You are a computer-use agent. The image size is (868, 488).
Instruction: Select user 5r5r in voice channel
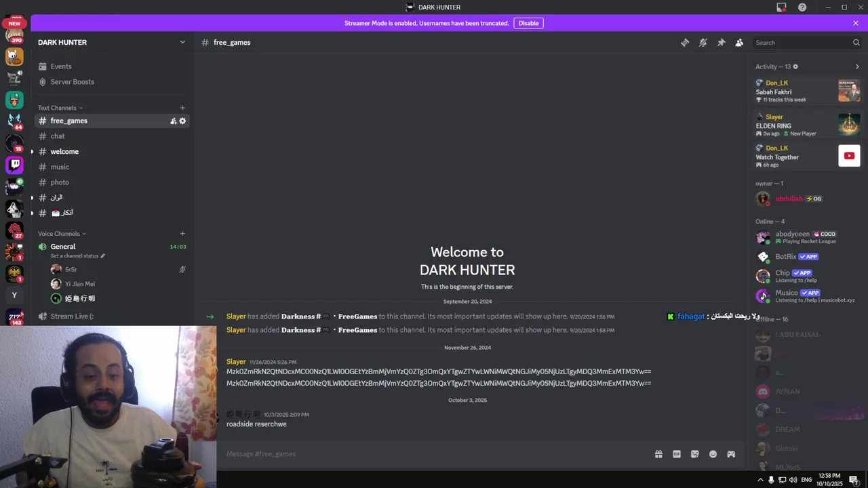pos(112,269)
